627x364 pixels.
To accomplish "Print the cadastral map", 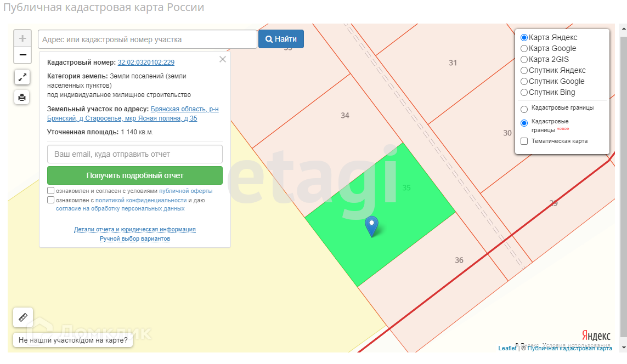I will tap(22, 97).
